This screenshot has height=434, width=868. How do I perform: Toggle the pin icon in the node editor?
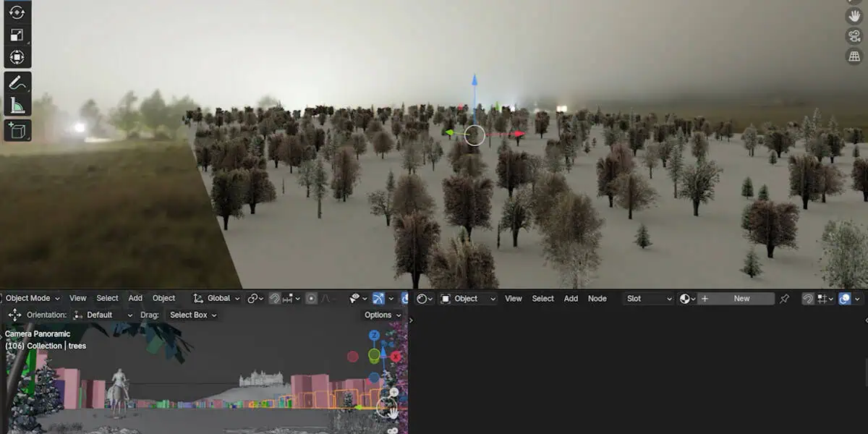click(x=784, y=299)
